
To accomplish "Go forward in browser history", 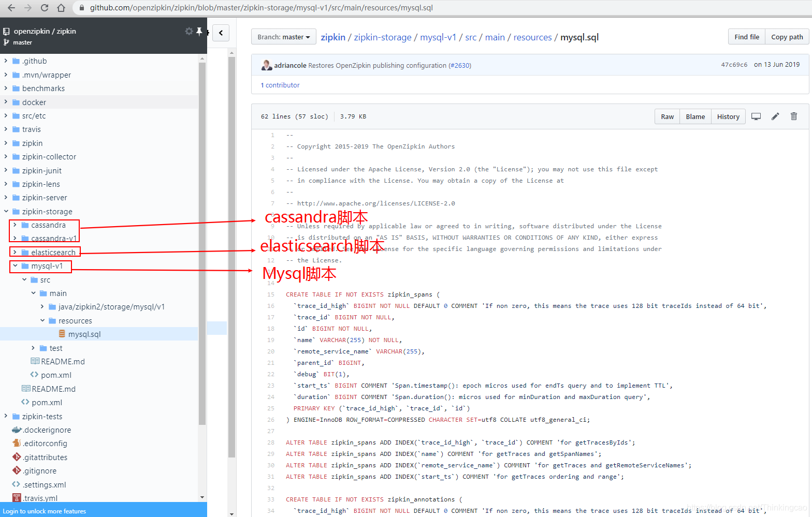I will [x=28, y=8].
